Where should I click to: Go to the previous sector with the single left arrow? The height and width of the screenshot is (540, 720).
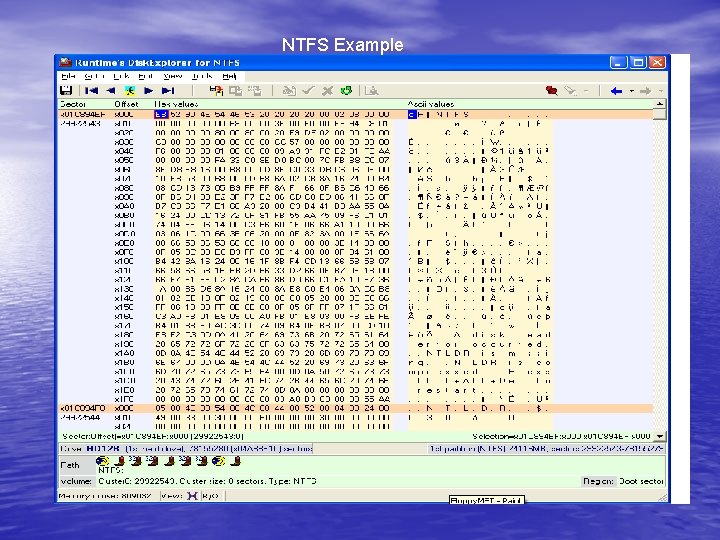[110, 91]
